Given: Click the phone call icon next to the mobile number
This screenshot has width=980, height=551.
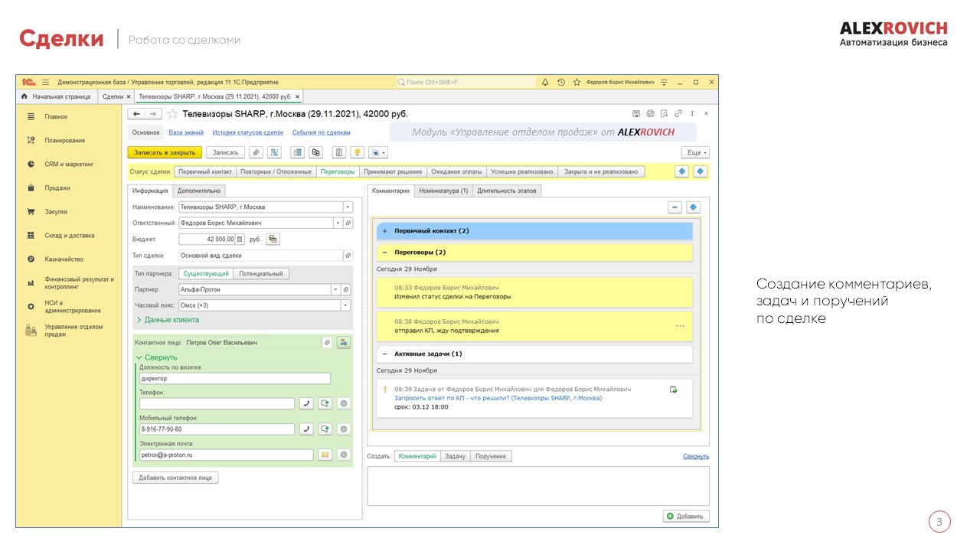Looking at the screenshot, I should click(x=305, y=429).
